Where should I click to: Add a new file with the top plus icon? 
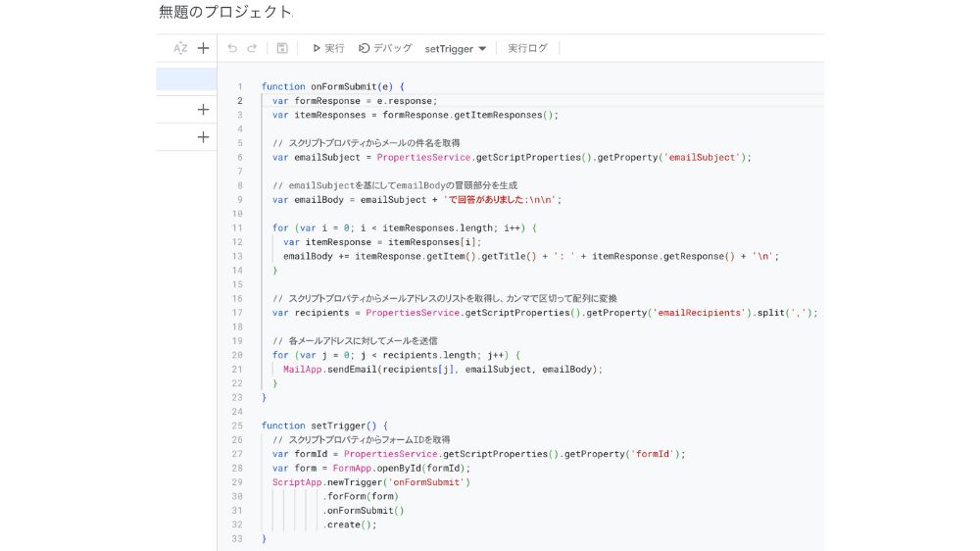point(203,48)
